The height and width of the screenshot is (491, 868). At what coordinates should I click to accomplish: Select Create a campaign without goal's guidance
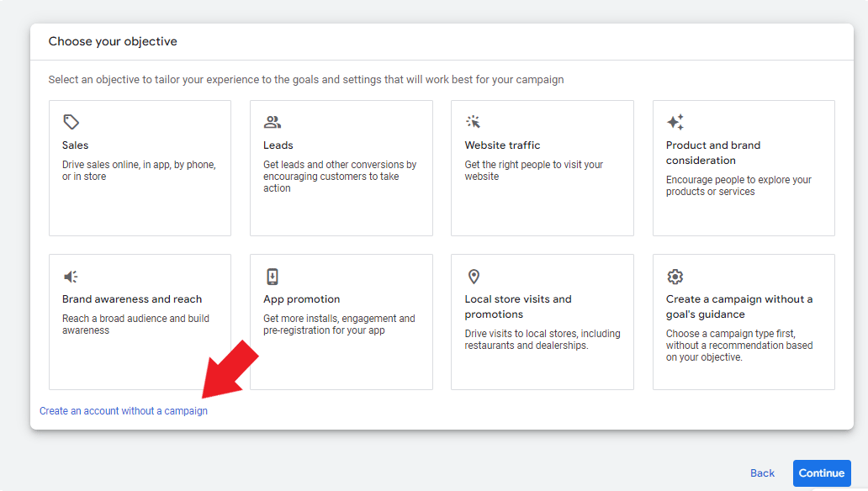pyautogui.click(x=739, y=306)
